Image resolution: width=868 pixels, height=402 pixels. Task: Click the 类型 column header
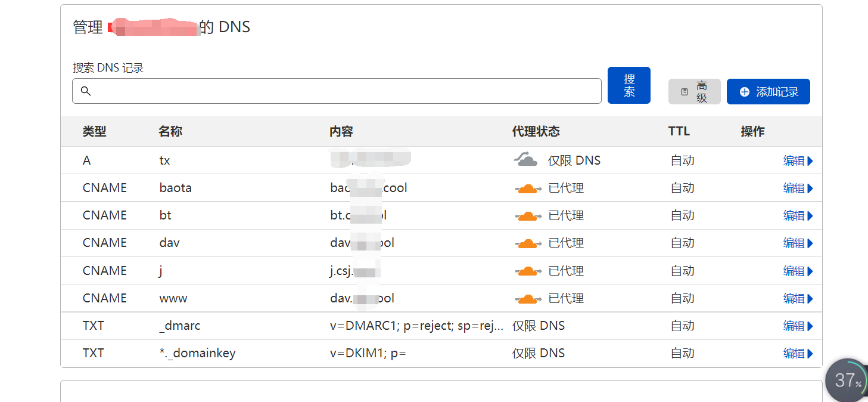click(94, 132)
